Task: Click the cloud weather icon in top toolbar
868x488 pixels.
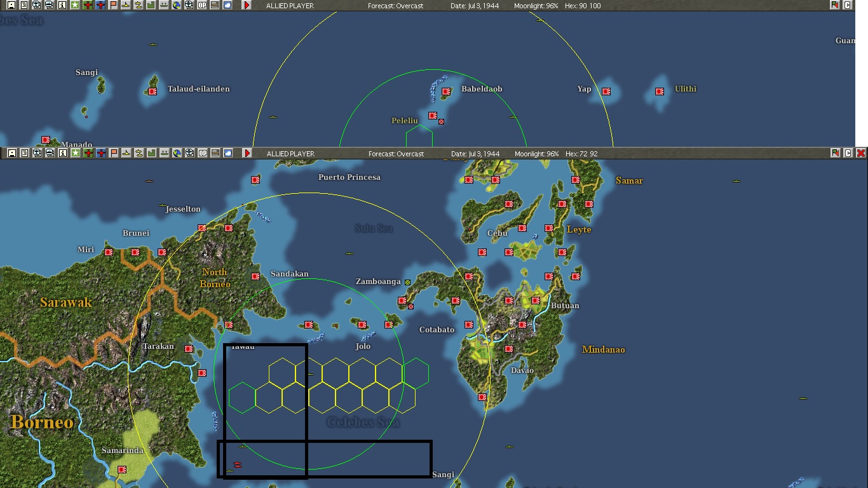Action: [227, 5]
